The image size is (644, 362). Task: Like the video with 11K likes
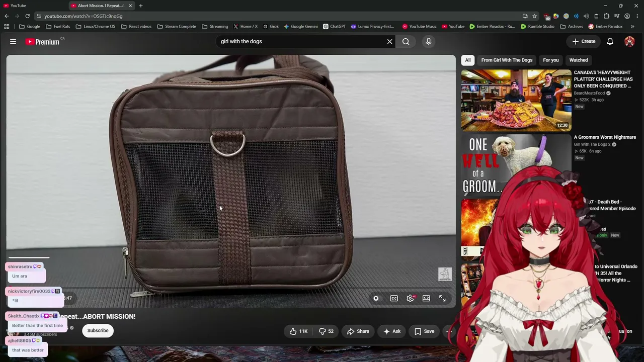(x=298, y=331)
